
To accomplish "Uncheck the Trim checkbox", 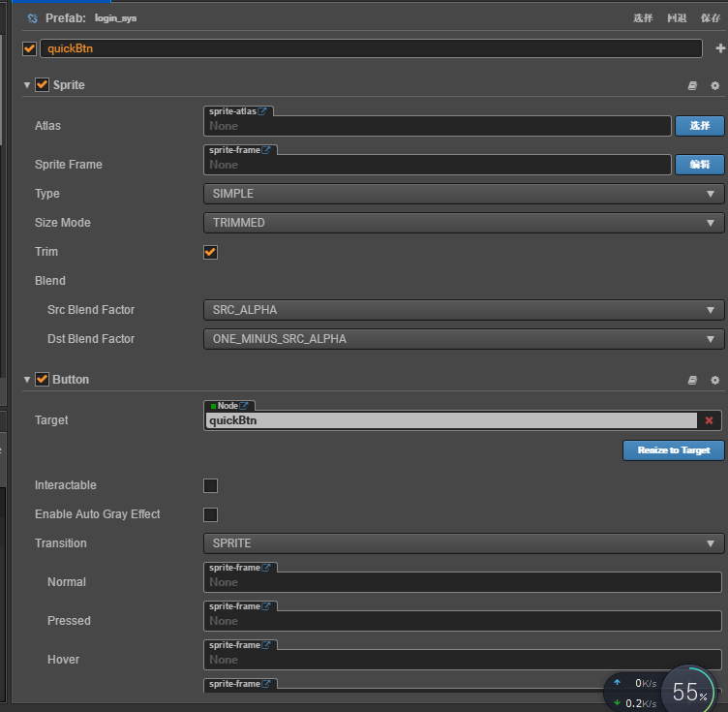I will coord(210,252).
